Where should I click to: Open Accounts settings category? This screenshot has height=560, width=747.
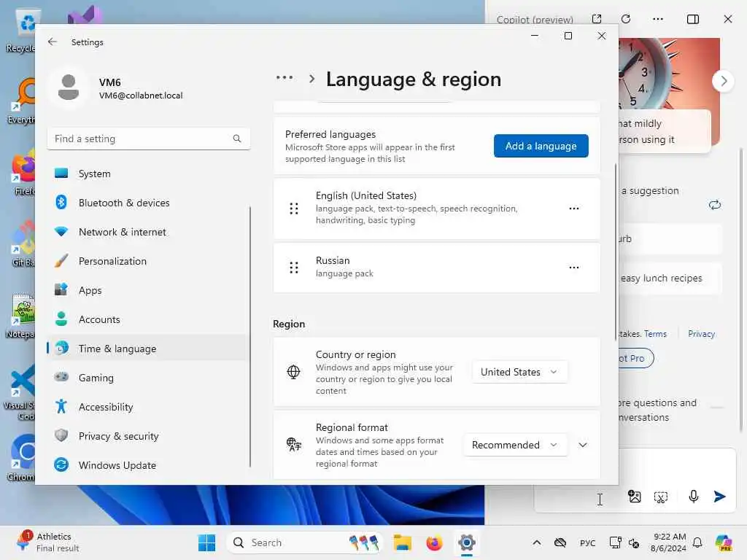(148, 319)
